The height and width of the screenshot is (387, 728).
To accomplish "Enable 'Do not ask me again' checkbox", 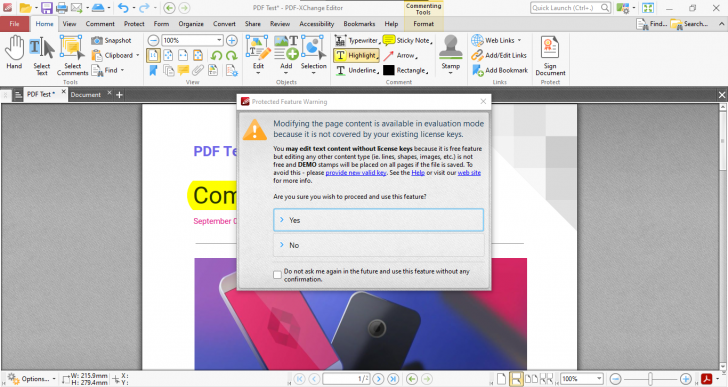I will tap(277, 275).
